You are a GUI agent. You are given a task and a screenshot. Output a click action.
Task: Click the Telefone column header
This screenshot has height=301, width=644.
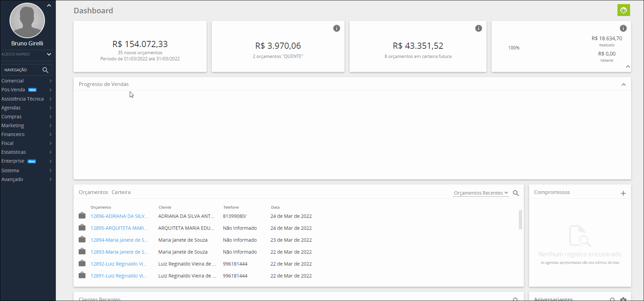231,207
